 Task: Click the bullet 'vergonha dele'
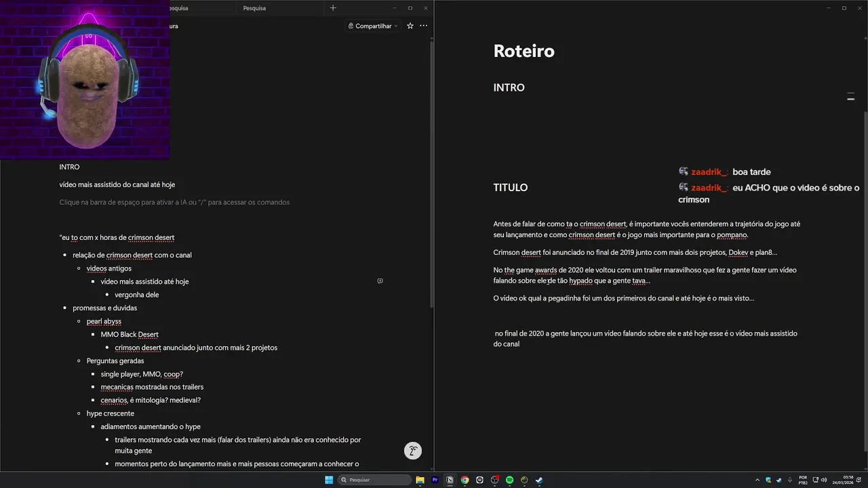[137, 295]
